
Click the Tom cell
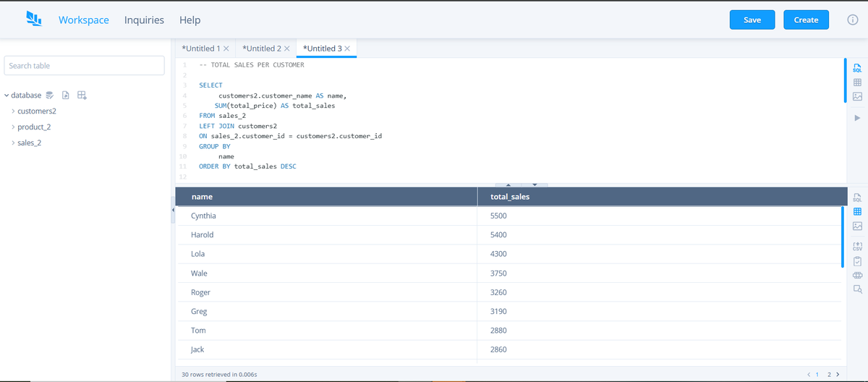[328, 331]
